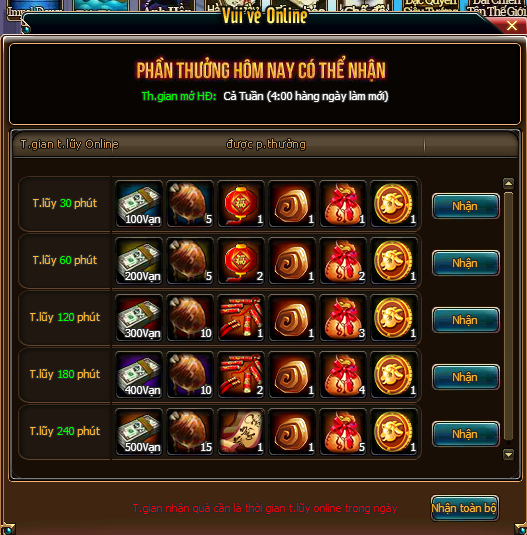The width and height of the screenshot is (527, 535).
Task: Click the firecracker icon in 120 phút row
Action: 241,318
